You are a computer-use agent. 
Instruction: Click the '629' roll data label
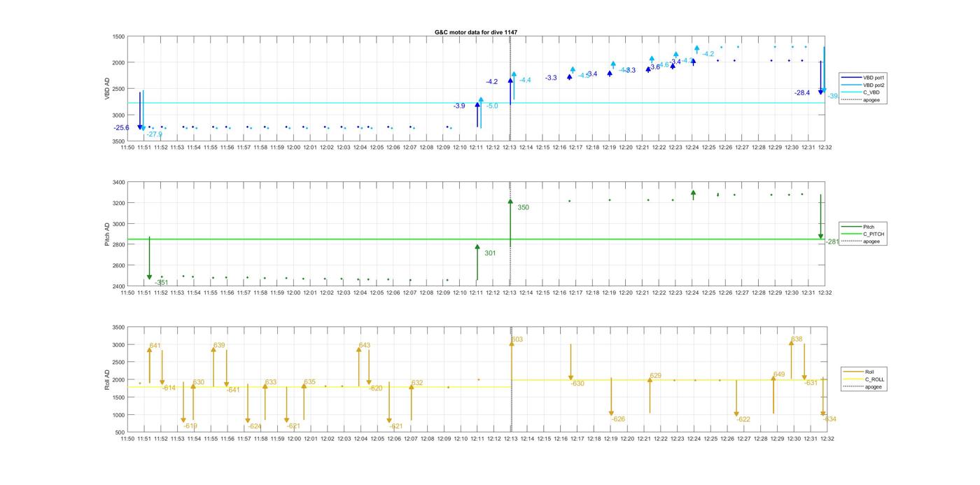click(656, 376)
